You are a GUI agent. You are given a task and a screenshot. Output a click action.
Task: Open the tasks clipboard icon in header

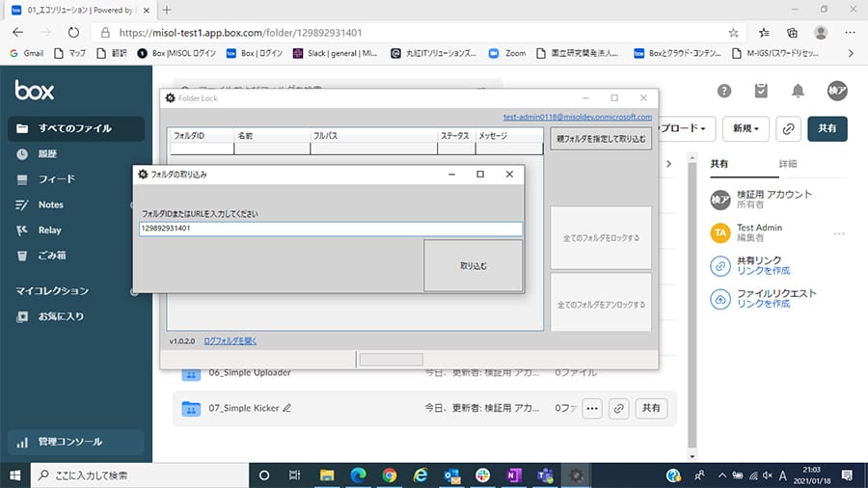[x=761, y=91]
